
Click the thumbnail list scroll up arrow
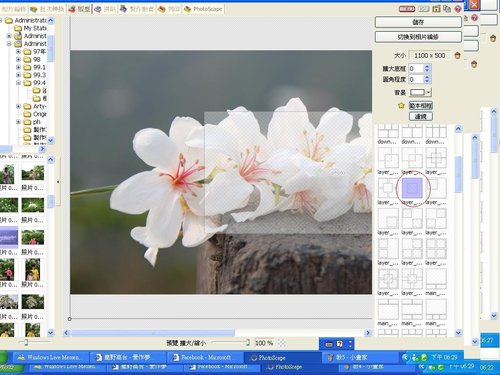(51, 159)
